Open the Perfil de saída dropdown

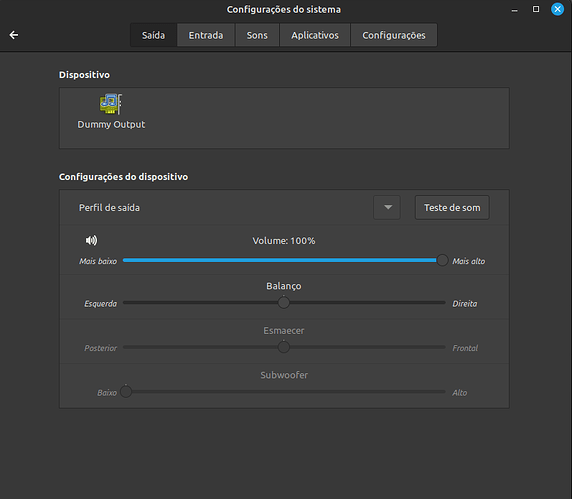[x=387, y=208]
